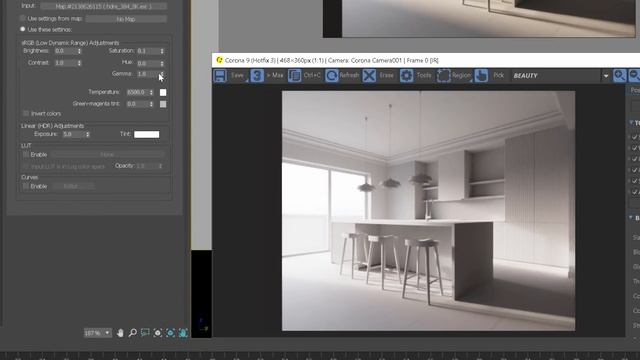Select 'Use these settings' radio button
This screenshot has width=640, height=360.
(23, 29)
